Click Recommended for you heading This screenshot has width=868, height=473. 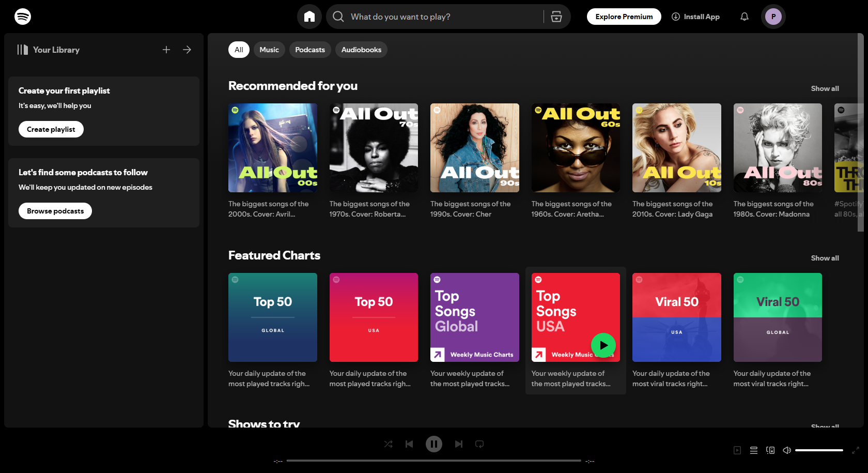pos(293,86)
